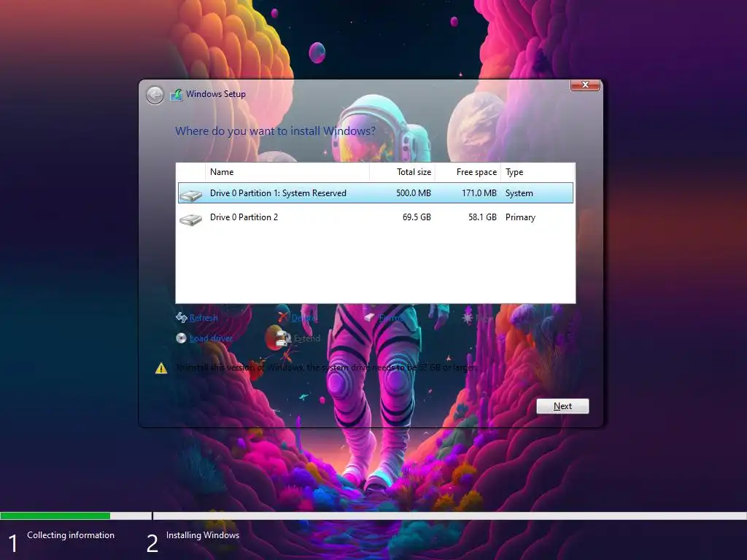
Task: Click the New partition star icon
Action: pos(468,317)
